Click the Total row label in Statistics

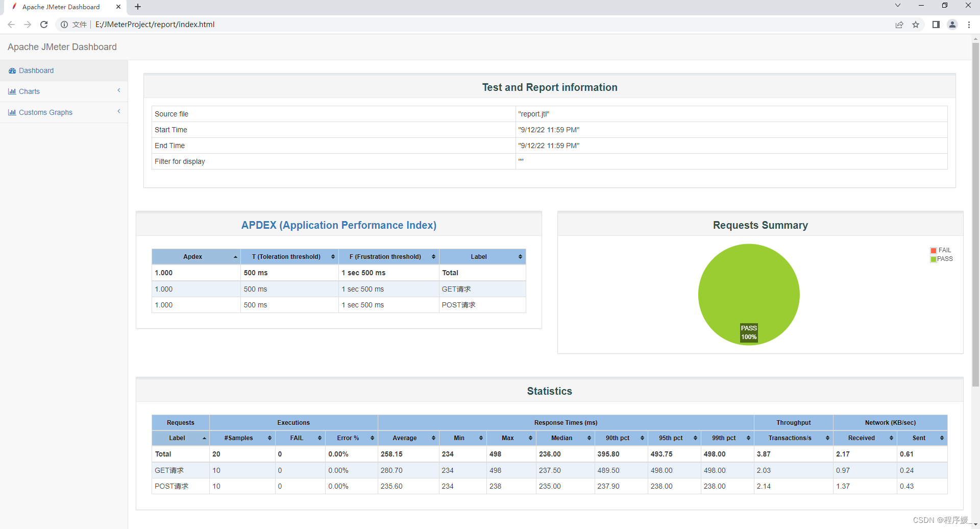163,454
